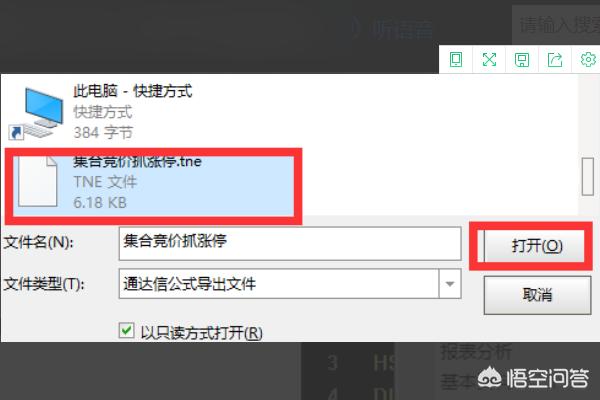
Task: Click the 悟空问答 watermark logo
Action: pyautogui.click(x=533, y=378)
